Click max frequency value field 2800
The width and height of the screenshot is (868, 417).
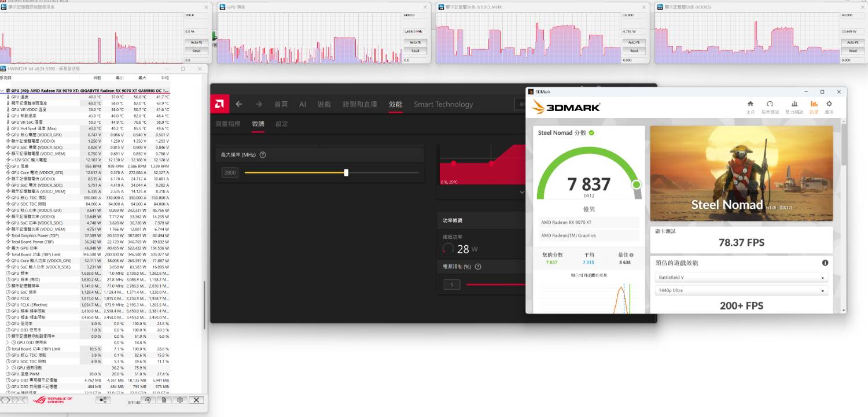coord(230,172)
